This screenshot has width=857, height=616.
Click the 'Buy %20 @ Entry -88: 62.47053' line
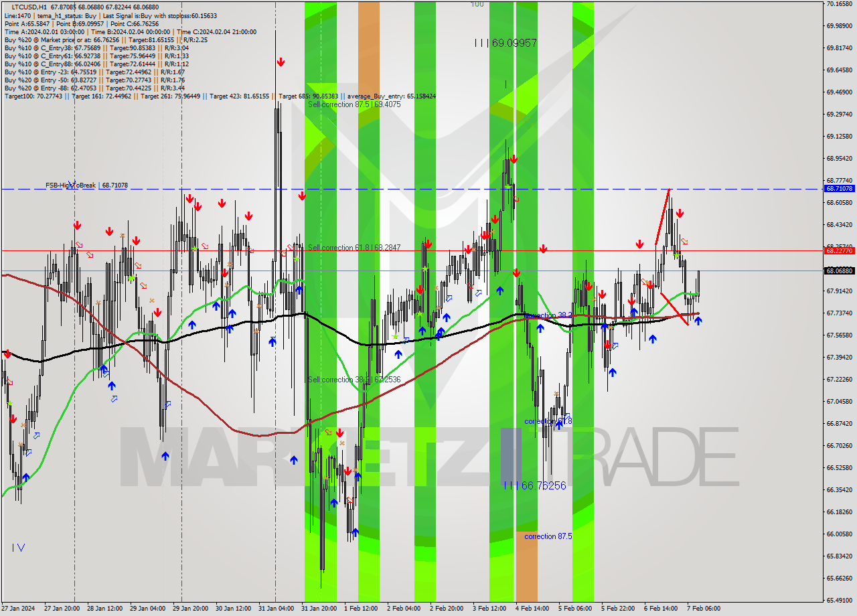pos(94,88)
